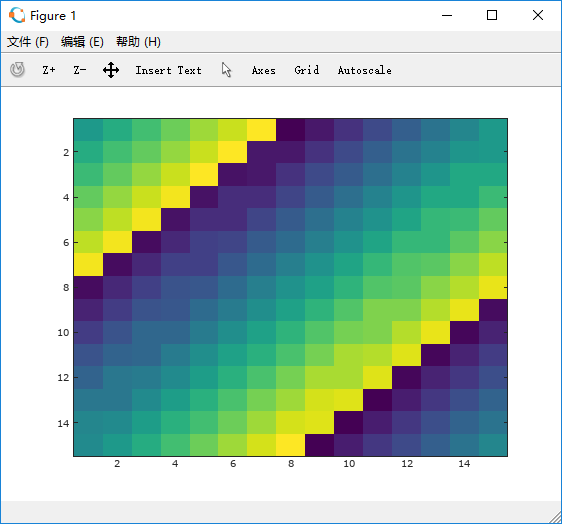Click x-axis tick label 8
Screen dimensions: 562x524
(291, 463)
